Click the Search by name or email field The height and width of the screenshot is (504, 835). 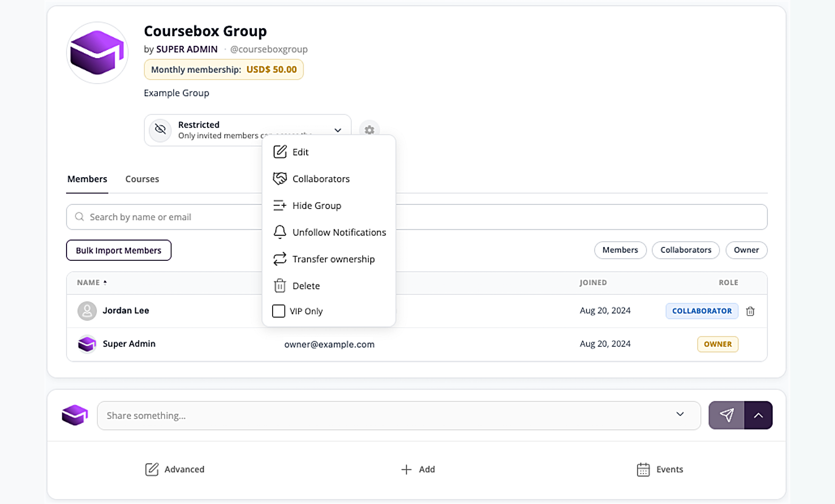(417, 217)
